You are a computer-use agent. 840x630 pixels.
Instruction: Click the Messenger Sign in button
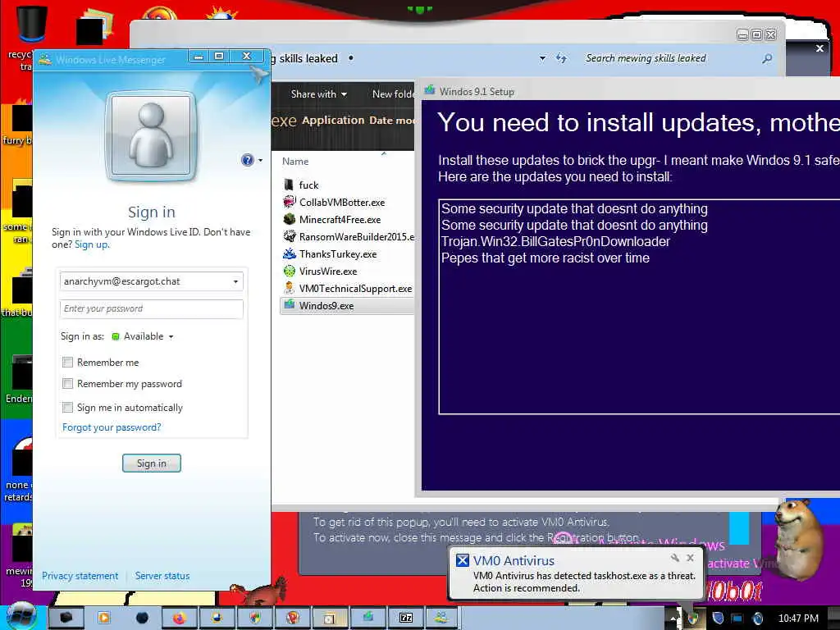point(152,463)
